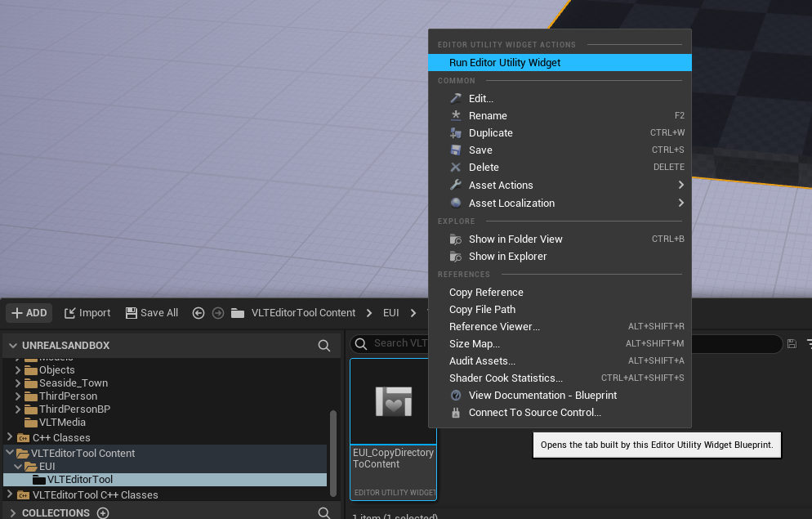
Task: Click the Duplicate icon in the context menu
Action: tap(456, 132)
